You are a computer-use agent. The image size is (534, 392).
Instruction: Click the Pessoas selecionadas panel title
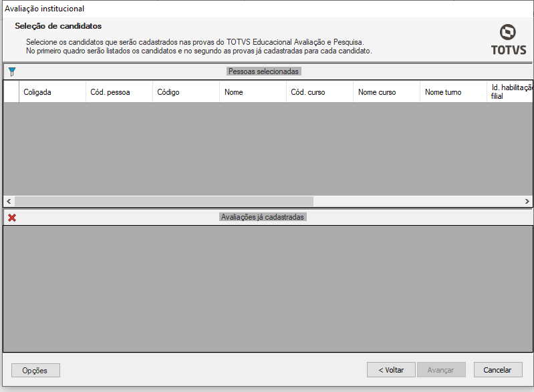point(263,71)
